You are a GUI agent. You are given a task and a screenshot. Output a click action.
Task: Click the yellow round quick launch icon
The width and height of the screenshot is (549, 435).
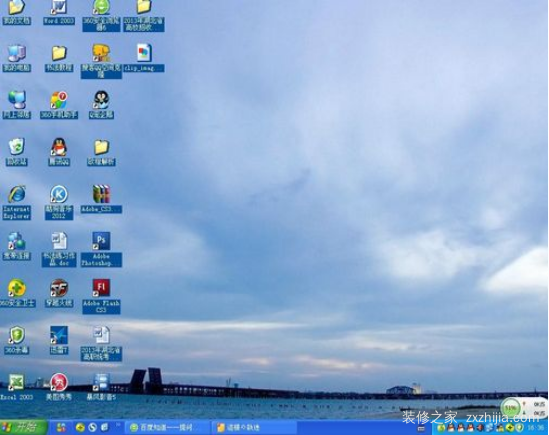tap(80, 427)
